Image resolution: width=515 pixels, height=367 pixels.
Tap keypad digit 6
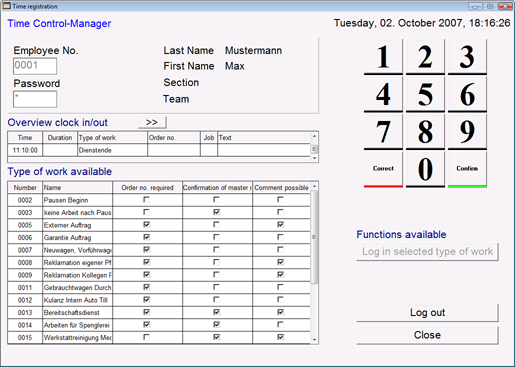[467, 94]
